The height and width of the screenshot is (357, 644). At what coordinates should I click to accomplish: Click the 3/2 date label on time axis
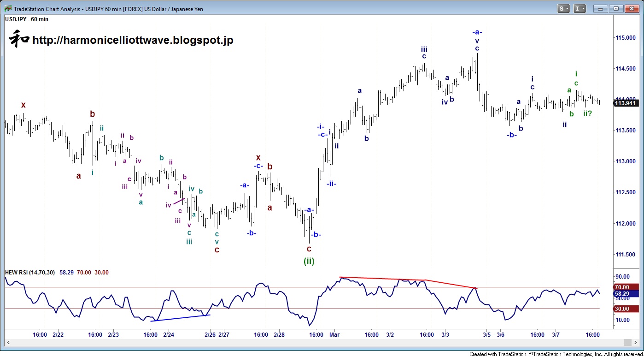pyautogui.click(x=390, y=334)
